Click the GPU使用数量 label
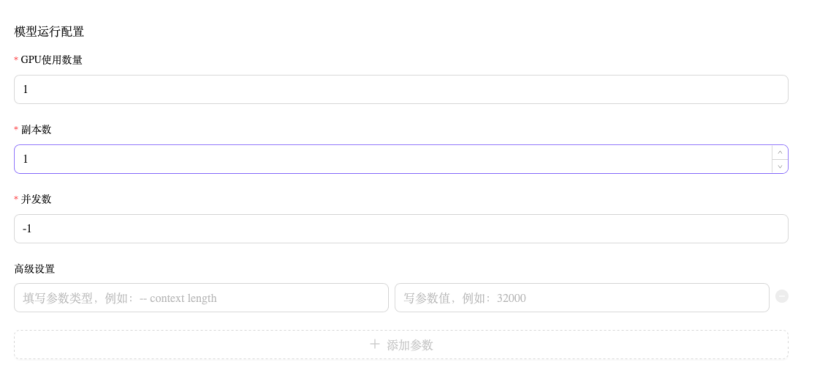Screen dimensions: 828x390 pos(51,60)
